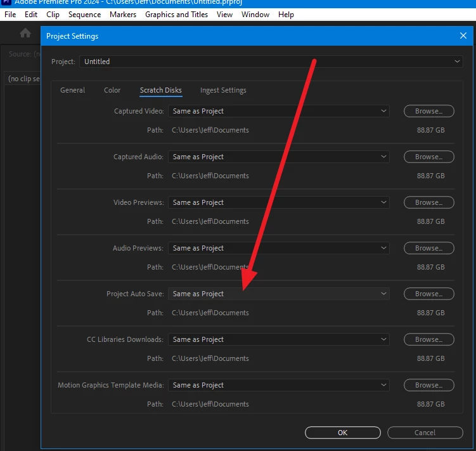Expand the Motion Graphics Template Media dropdown
Image resolution: width=476 pixels, height=451 pixels.
point(279,385)
